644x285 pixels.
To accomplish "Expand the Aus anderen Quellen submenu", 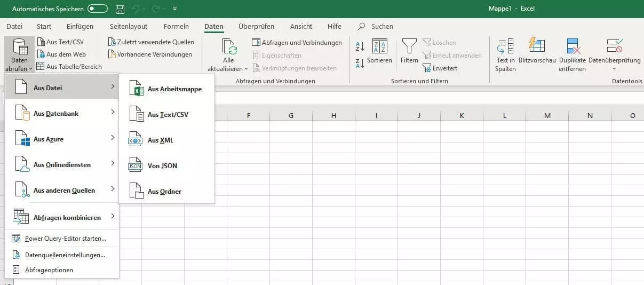I will (62, 190).
